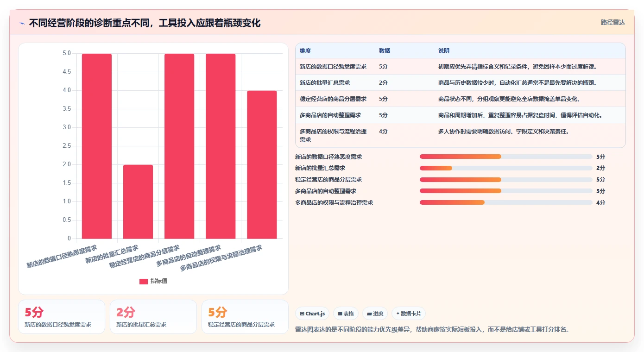Click the 新店的数据口径熟悉度需求 chart bar

point(97,146)
